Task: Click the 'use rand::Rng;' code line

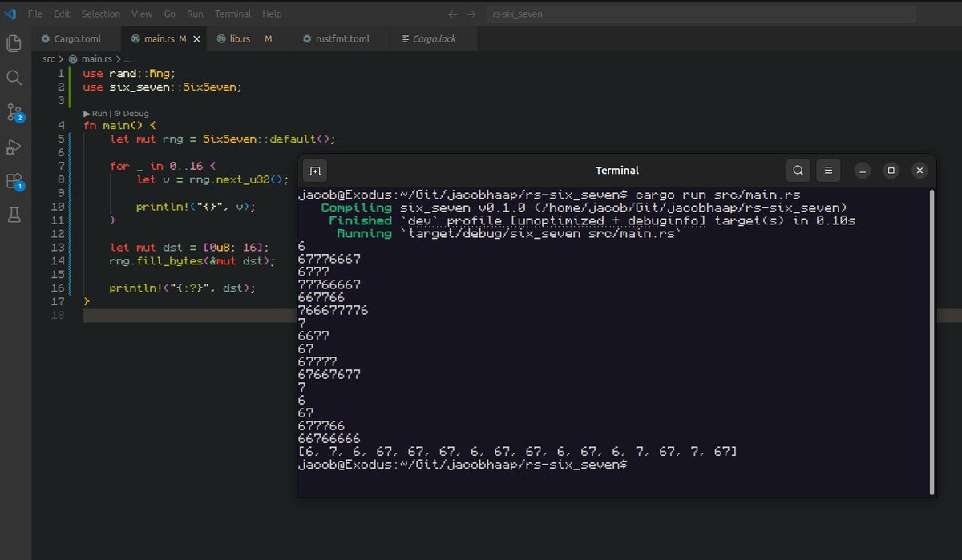Action: [129, 74]
